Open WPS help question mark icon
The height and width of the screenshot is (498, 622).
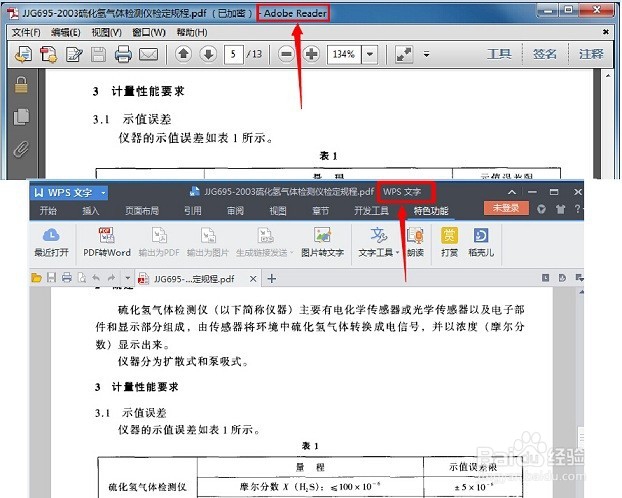[577, 209]
